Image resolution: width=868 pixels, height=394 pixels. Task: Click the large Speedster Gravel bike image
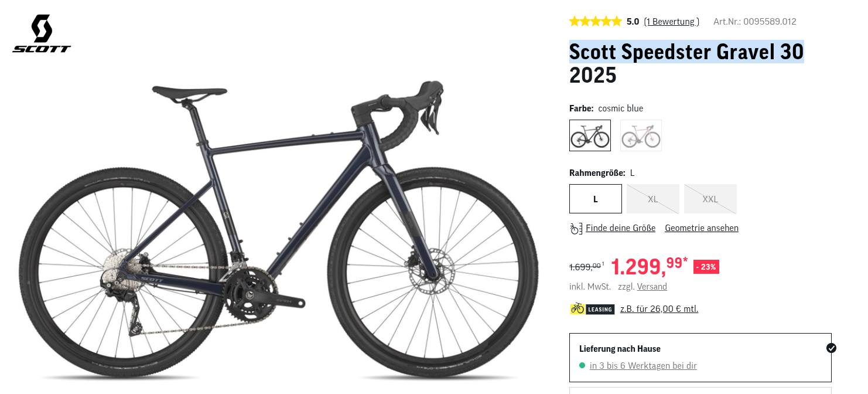tap(278, 231)
